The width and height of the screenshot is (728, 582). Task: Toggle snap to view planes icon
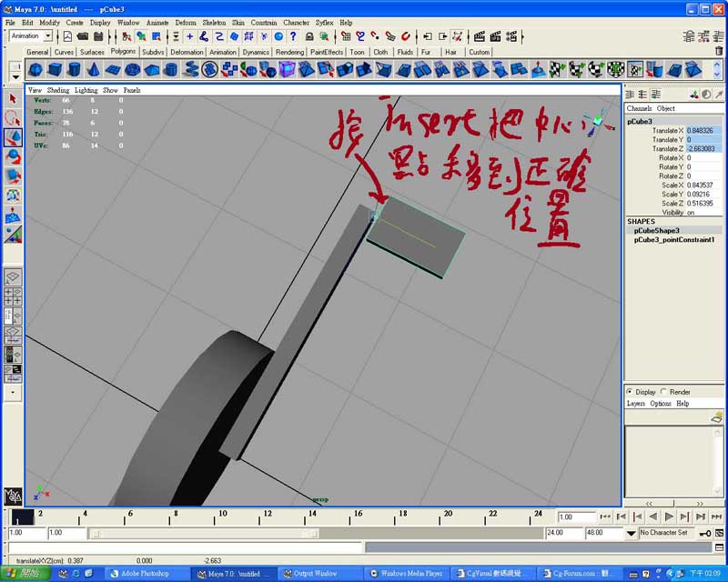(x=390, y=36)
